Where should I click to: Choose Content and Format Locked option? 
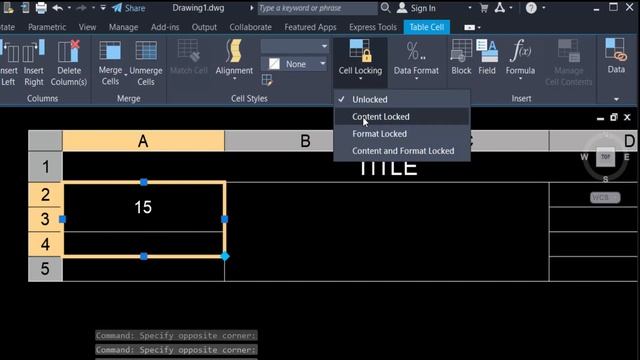402,151
